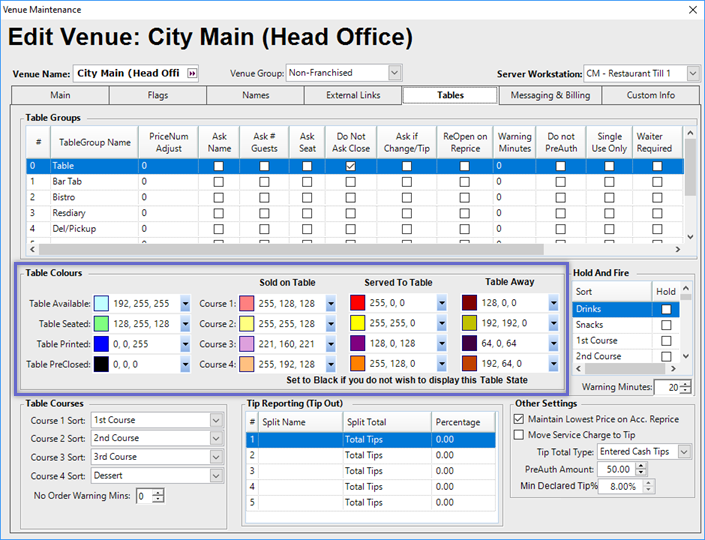Open the External Links tab

coord(354,95)
